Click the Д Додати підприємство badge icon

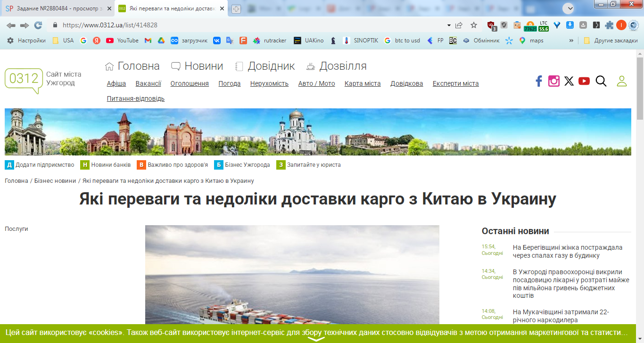[x=9, y=165]
